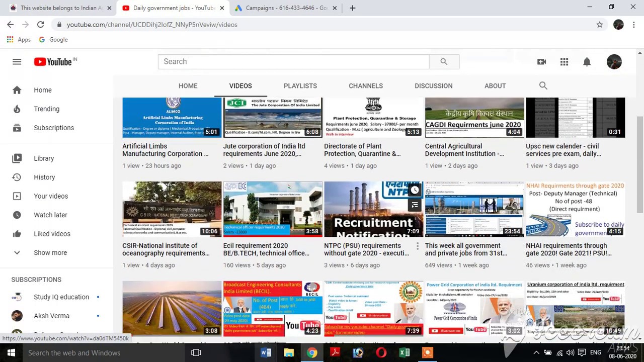Open File Explorer from taskbar
The width and height of the screenshot is (644, 362).
(289, 352)
